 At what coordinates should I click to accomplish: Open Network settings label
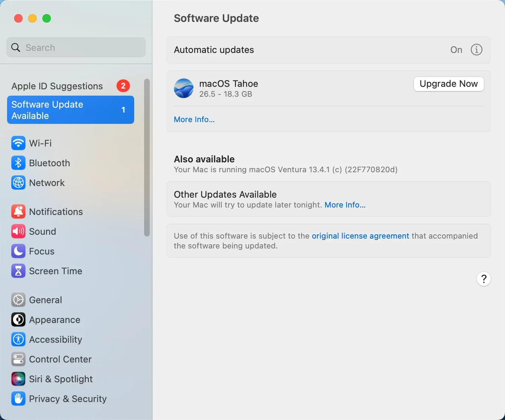tap(47, 183)
